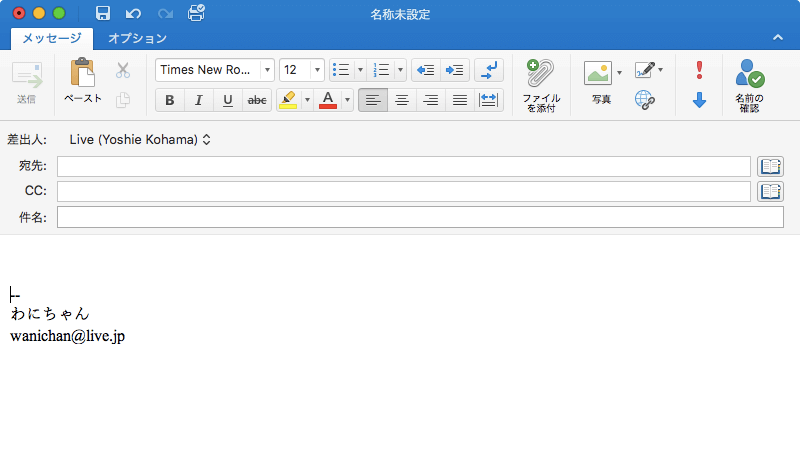Toggle italic formatting
Screen dimensions: 800x450
198,100
